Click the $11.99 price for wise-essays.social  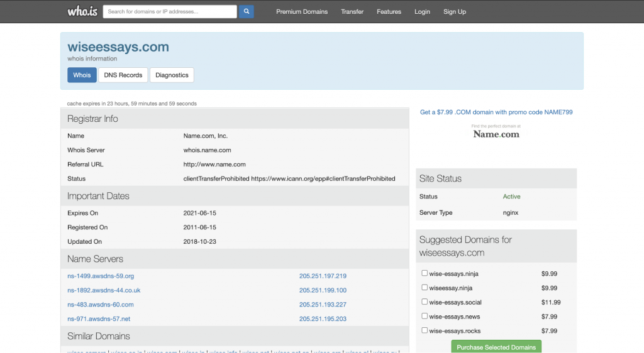pyautogui.click(x=551, y=302)
